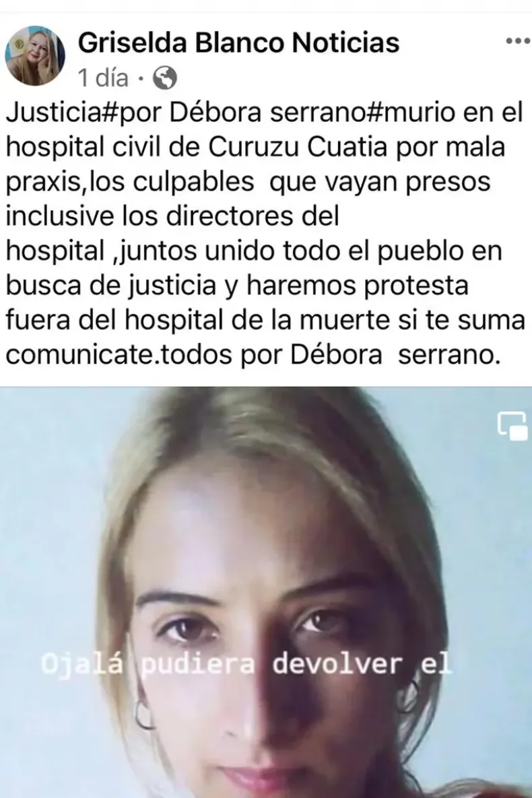Viewport: 532px width, 798px height.
Task: Click "que vayan presos" in the post
Action: [380, 182]
